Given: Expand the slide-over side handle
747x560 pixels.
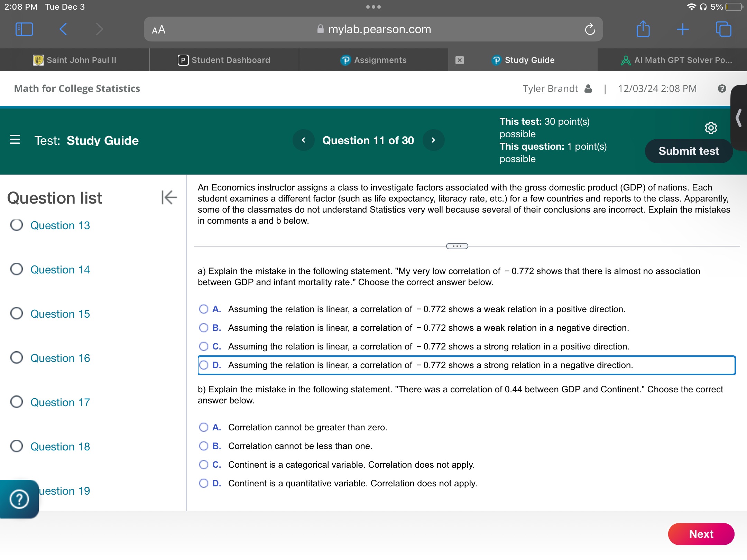Looking at the screenshot, I should tap(739, 118).
